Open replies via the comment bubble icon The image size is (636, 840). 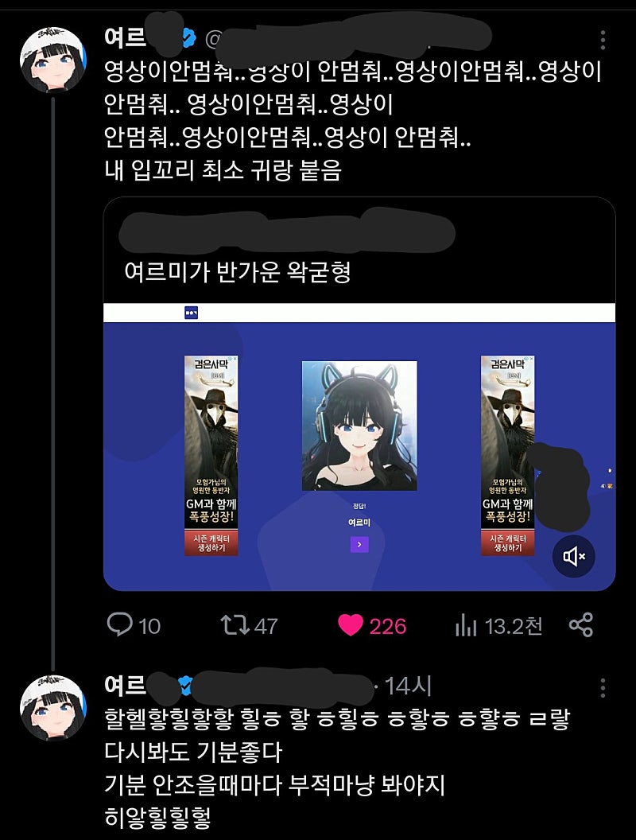click(x=119, y=624)
